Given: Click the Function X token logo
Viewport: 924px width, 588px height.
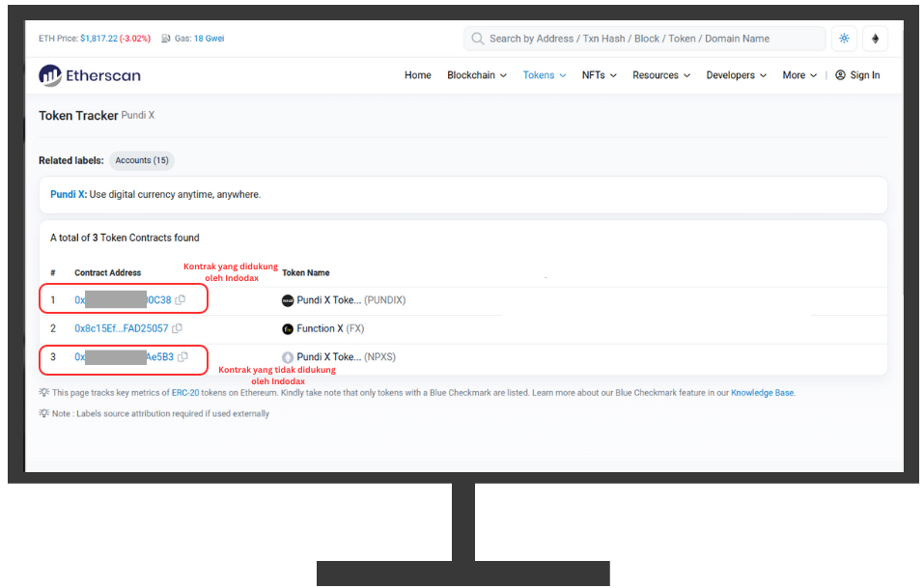Looking at the screenshot, I should [x=288, y=329].
